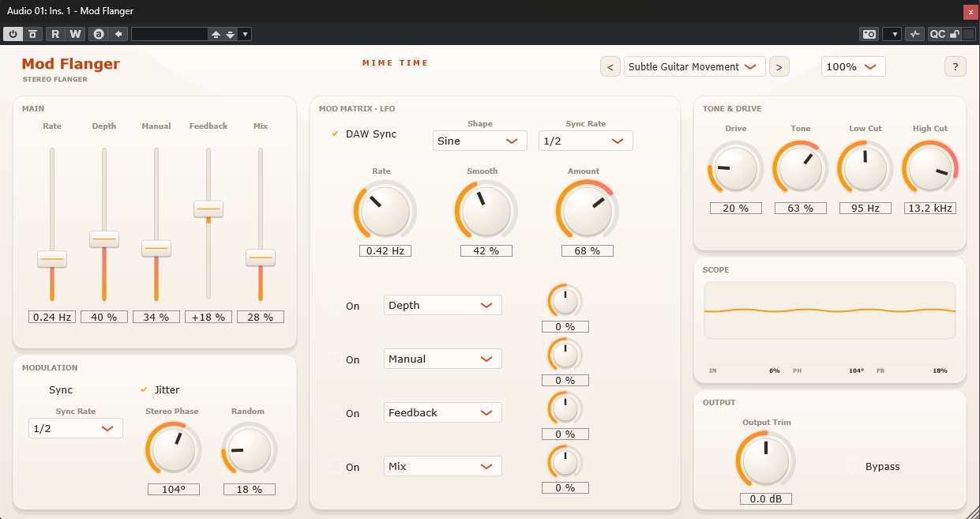Open the Mix mod target dropdown
The image size is (980, 519).
(443, 466)
